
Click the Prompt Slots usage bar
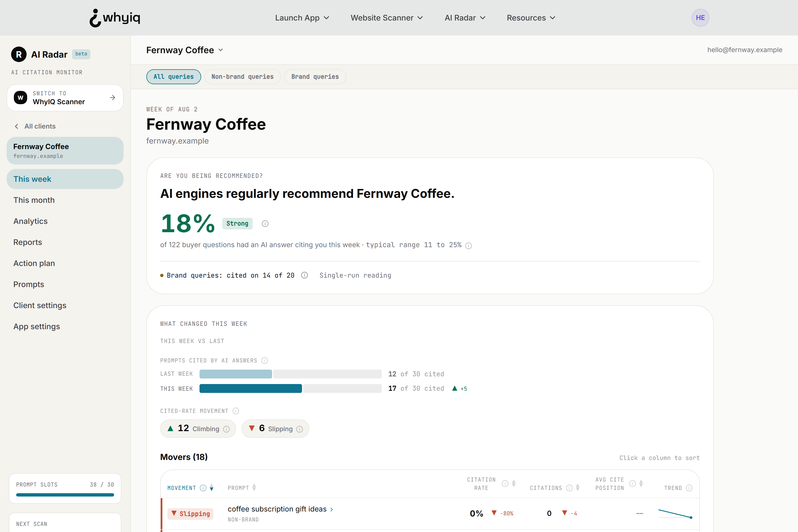65,495
